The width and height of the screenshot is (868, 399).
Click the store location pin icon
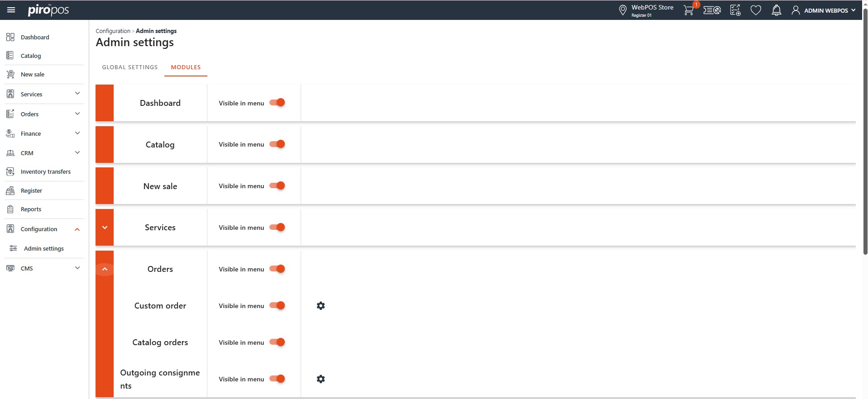tap(623, 10)
